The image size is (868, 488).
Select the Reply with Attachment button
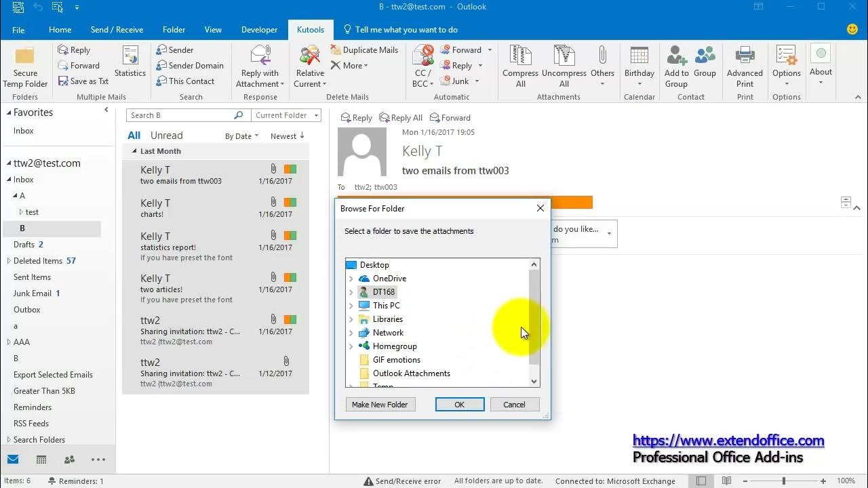point(260,67)
